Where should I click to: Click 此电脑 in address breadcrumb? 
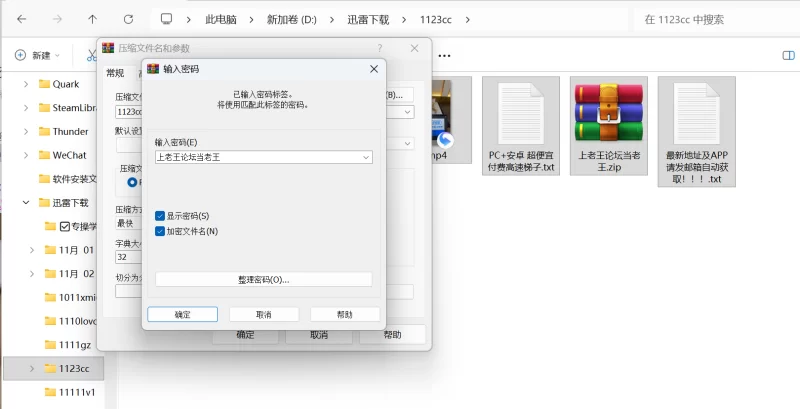click(221, 19)
